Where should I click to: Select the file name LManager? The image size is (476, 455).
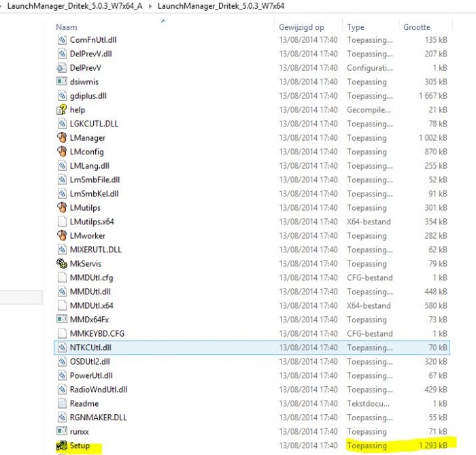tap(88, 137)
